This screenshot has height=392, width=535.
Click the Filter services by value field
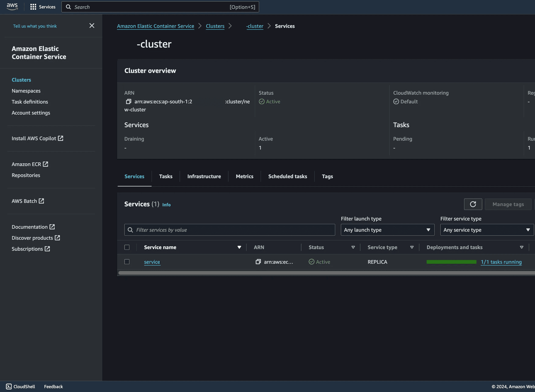pyautogui.click(x=230, y=230)
